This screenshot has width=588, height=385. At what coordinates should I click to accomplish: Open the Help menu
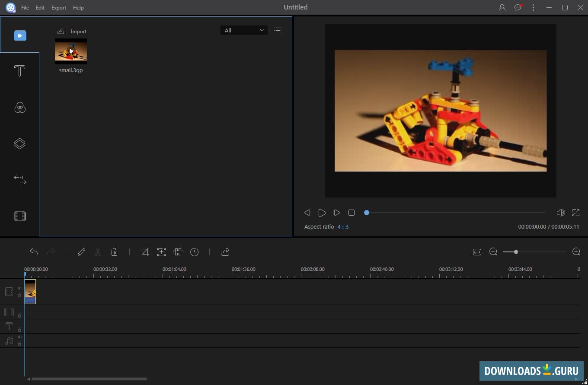point(78,7)
